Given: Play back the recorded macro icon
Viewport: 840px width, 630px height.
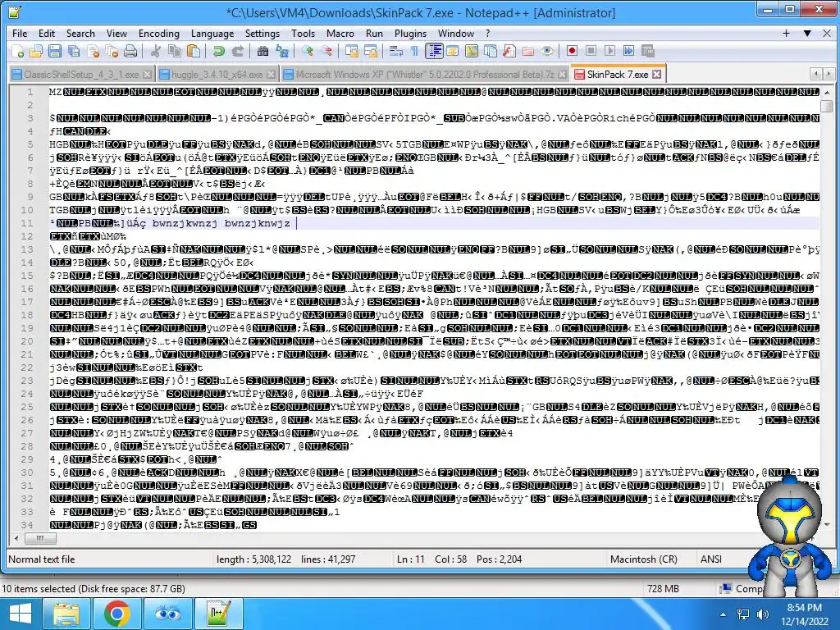Looking at the screenshot, I should click(x=609, y=51).
